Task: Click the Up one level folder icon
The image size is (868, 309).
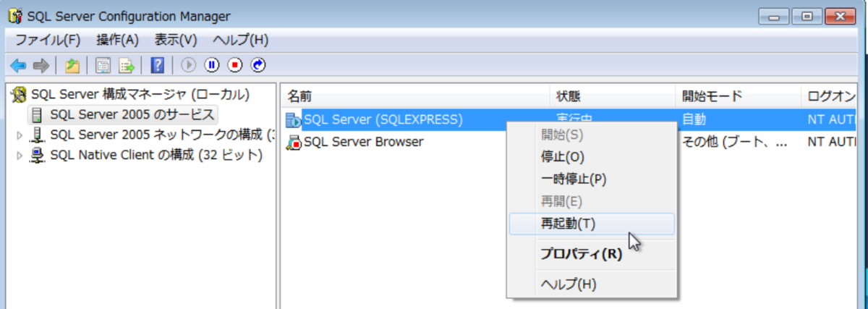Action: (x=72, y=66)
